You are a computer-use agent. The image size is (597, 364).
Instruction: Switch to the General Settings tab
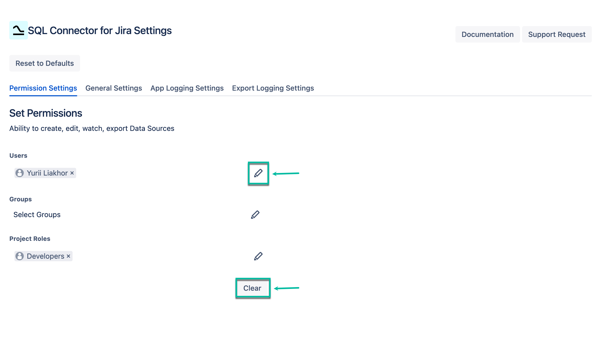(x=113, y=88)
